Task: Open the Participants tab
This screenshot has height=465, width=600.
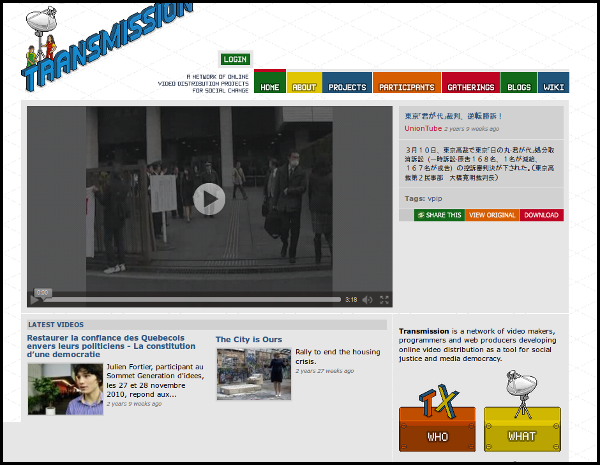Action: [x=406, y=87]
